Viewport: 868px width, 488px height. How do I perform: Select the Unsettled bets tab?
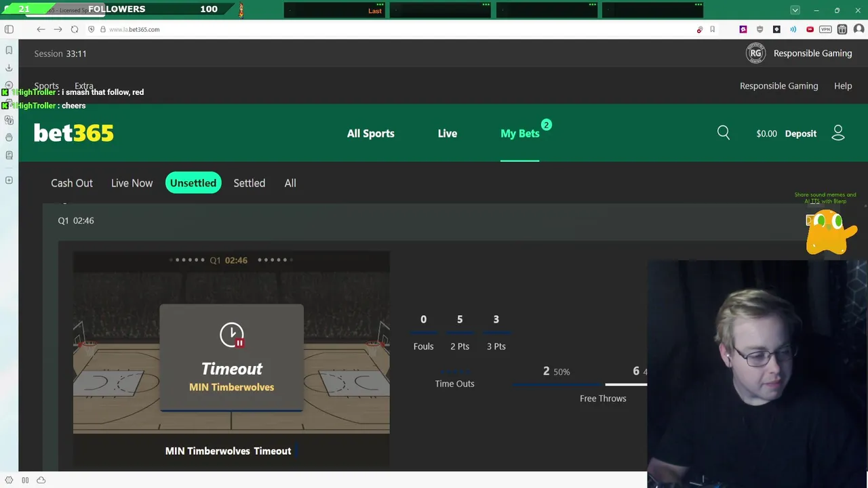(x=193, y=183)
